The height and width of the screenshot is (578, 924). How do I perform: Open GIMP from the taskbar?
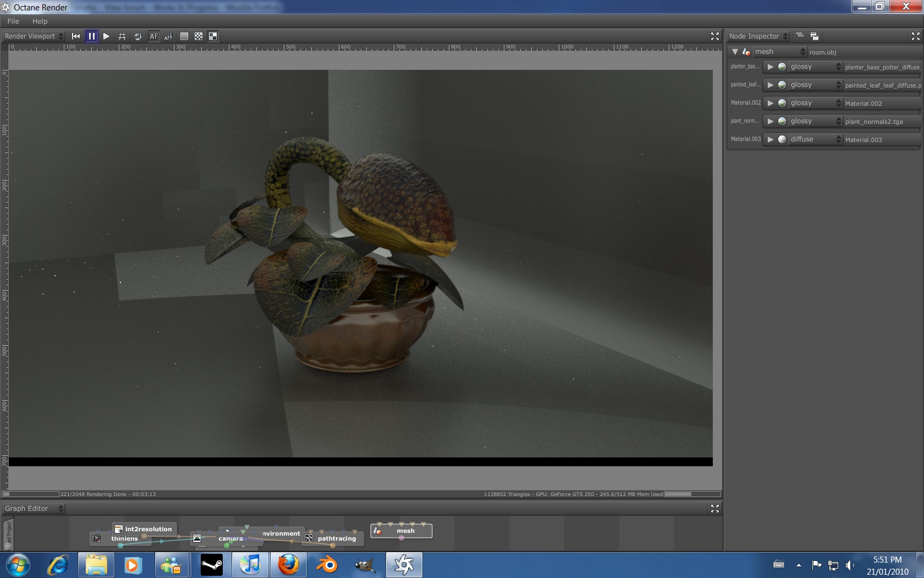[365, 565]
